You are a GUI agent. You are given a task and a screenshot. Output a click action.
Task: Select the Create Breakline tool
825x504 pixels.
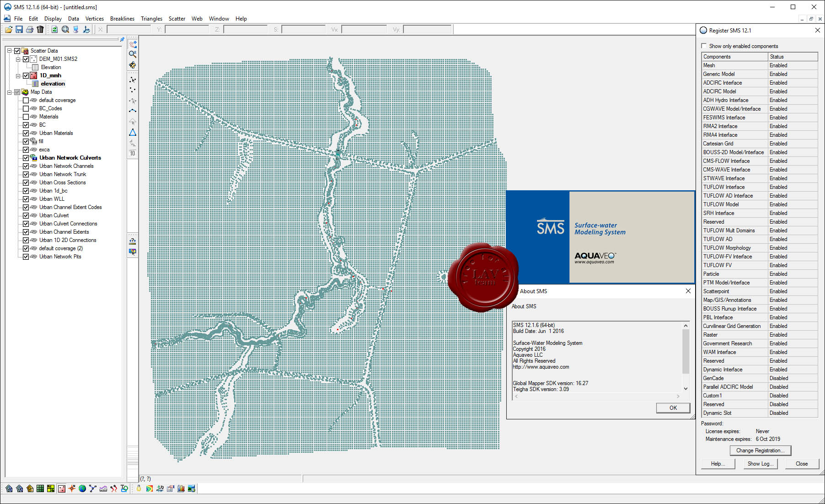133,111
